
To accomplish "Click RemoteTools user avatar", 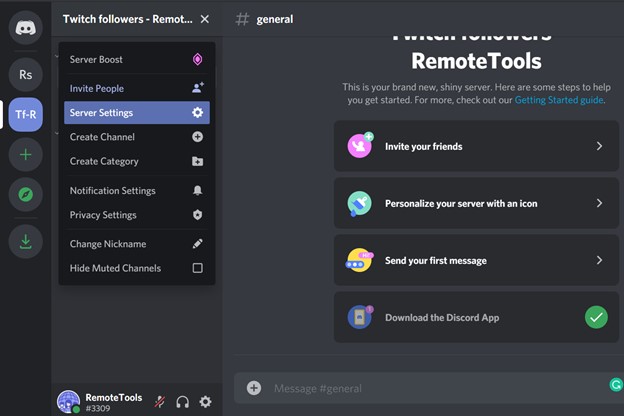I will [x=68, y=402].
